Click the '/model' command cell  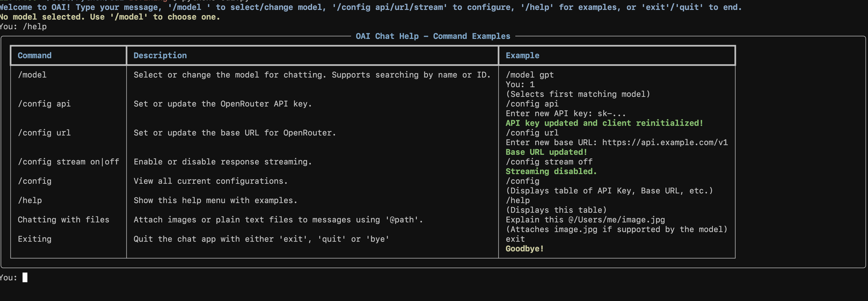coord(32,75)
